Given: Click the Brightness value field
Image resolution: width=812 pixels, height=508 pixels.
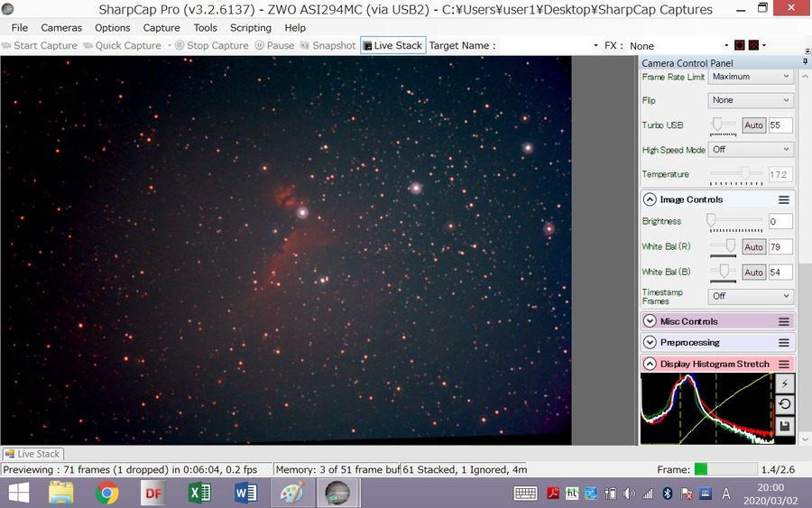Looking at the screenshot, I should point(780,222).
